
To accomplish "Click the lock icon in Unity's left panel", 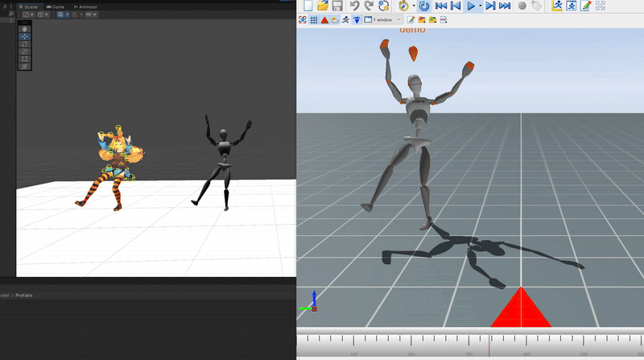I will 5,6.
